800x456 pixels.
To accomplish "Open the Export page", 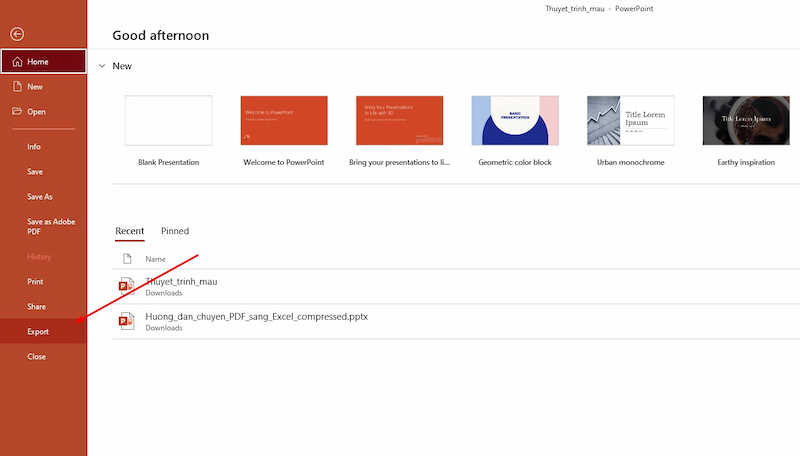I will (x=43, y=332).
